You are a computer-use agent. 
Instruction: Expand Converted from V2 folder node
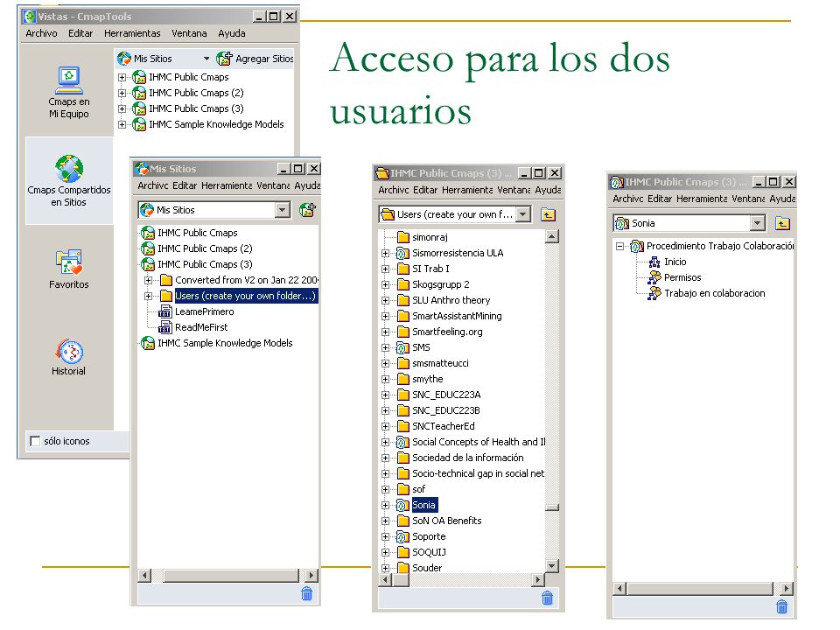click(149, 280)
